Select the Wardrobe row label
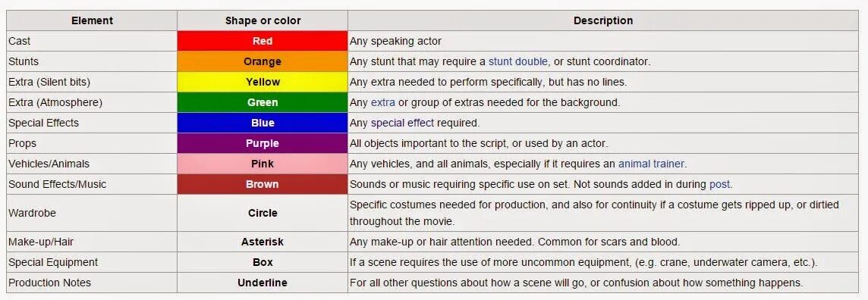The image size is (868, 300). [x=92, y=213]
